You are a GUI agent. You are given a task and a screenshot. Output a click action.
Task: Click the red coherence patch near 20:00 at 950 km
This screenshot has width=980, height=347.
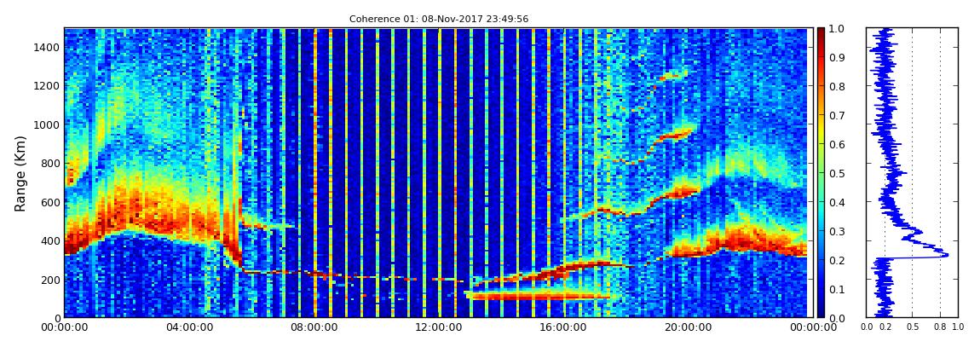click(x=677, y=134)
